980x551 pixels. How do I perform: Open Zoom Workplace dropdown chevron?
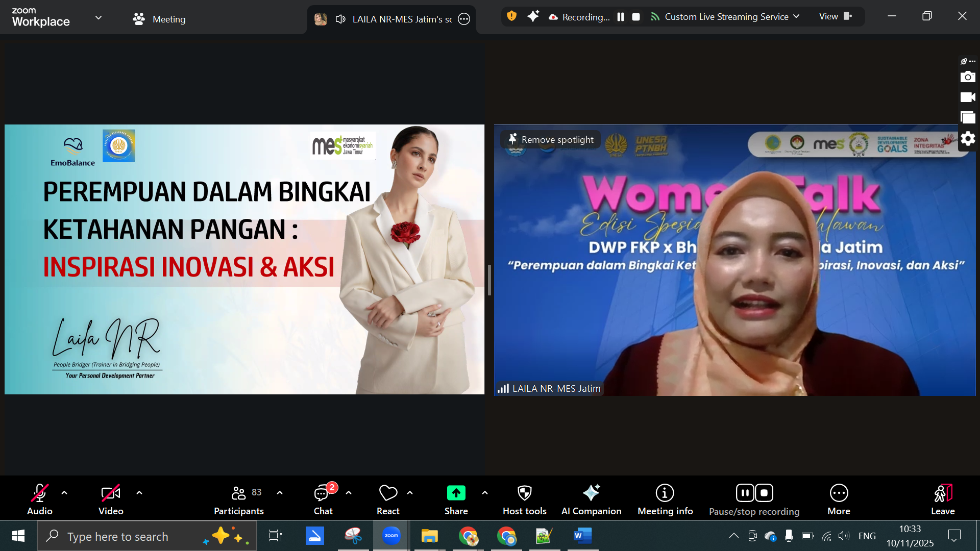coord(99,18)
